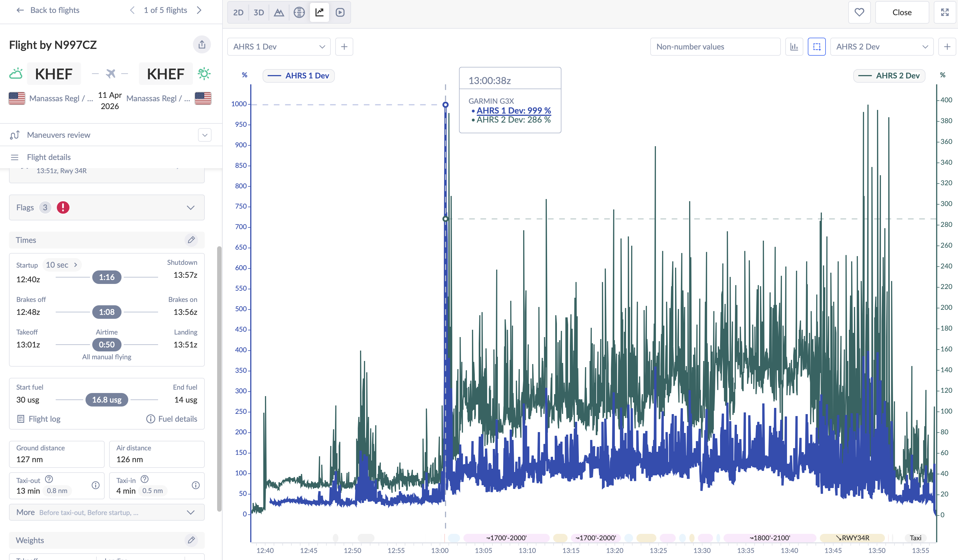
Task: Click USA flag at departure
Action: point(17,98)
